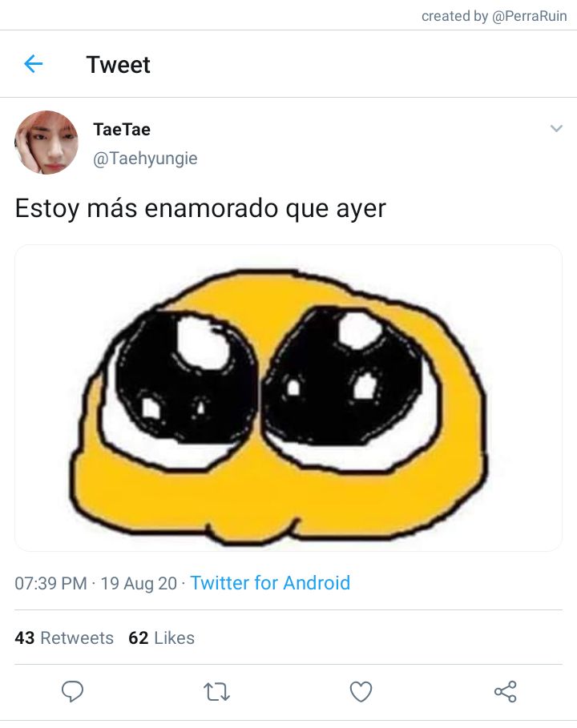Go back using the blue arrow

(34, 63)
